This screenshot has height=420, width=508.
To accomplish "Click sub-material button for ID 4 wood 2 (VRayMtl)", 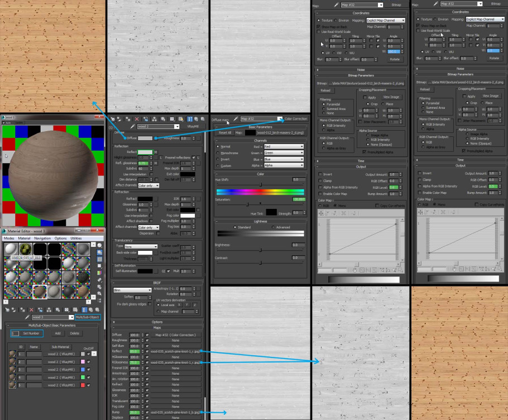I will tap(61, 377).
